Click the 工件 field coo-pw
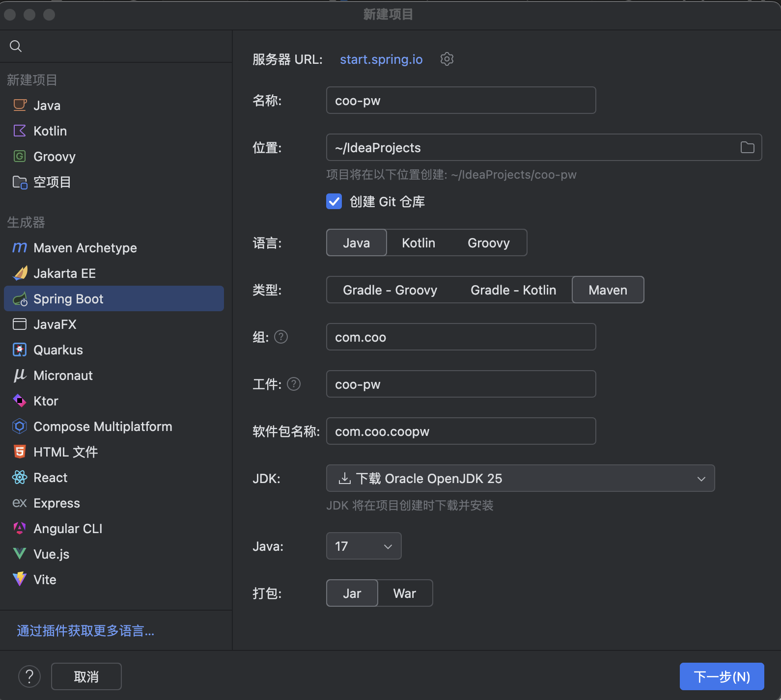The width and height of the screenshot is (781, 700). (x=461, y=384)
